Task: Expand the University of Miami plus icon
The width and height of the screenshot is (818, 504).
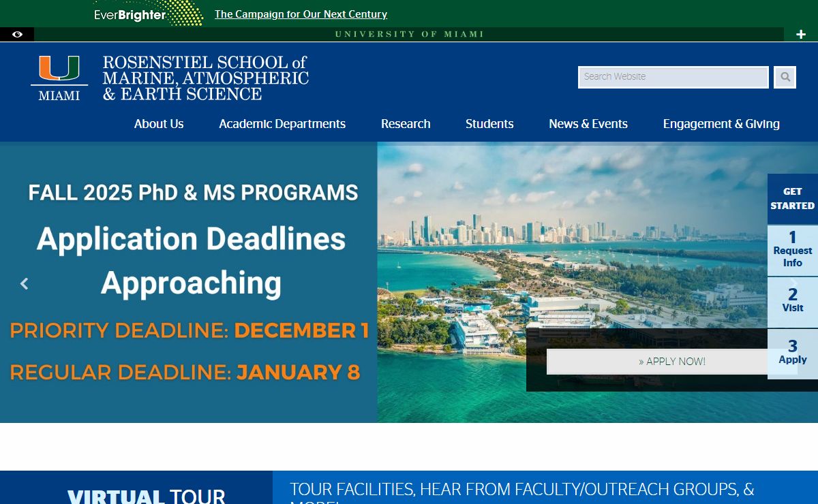Action: (801, 35)
